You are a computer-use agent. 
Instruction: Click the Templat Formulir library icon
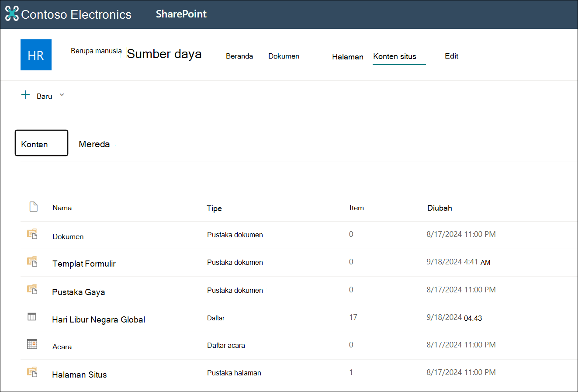click(x=32, y=262)
